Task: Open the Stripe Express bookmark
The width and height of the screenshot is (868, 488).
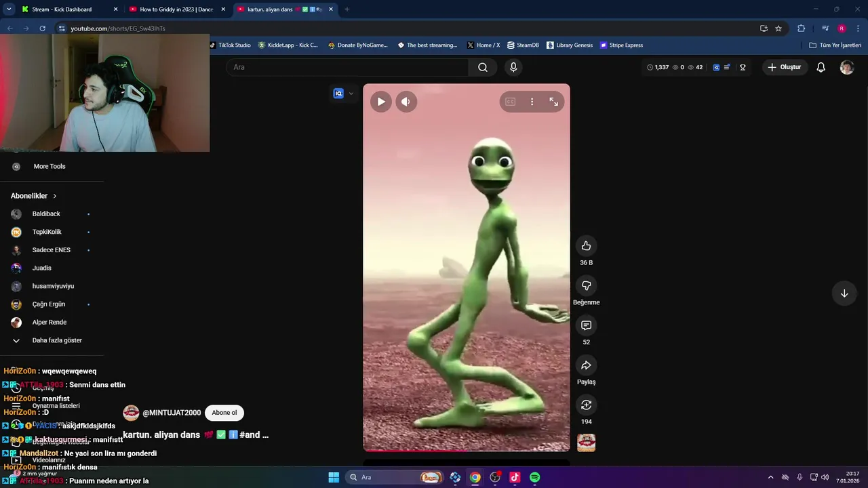Action: click(621, 45)
